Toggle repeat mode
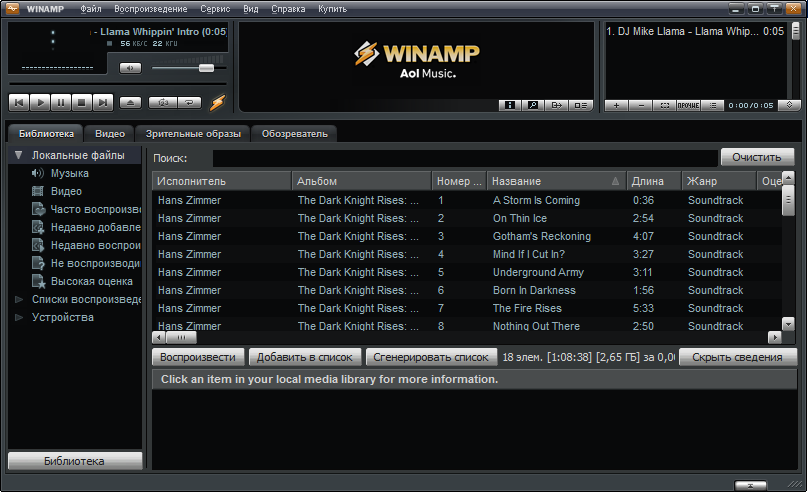Image resolution: width=808 pixels, height=492 pixels. 190,103
